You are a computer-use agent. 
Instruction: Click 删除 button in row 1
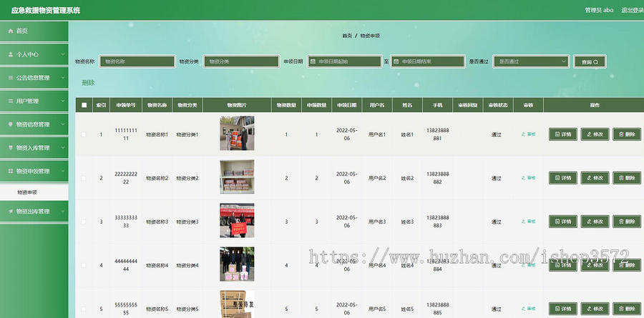coord(627,134)
